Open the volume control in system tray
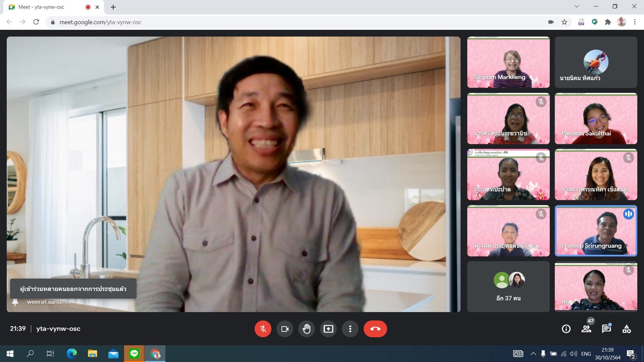 click(x=573, y=354)
